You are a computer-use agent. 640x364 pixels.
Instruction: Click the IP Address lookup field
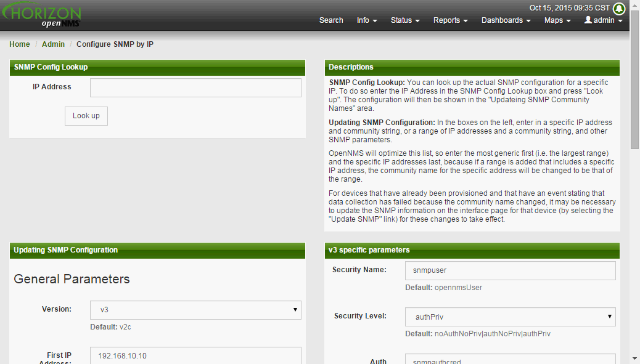195,87
